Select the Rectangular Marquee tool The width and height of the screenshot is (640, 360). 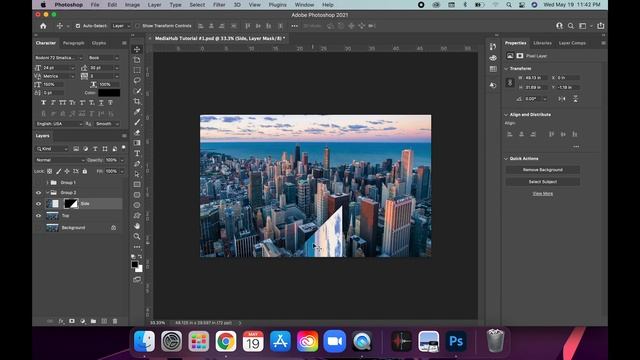click(x=137, y=70)
